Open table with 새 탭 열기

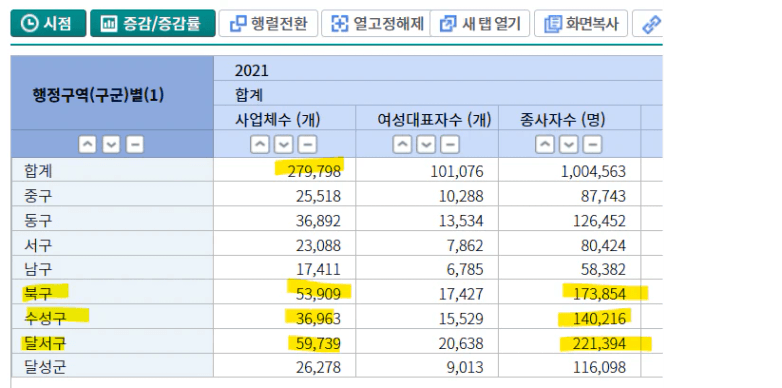click(480, 23)
